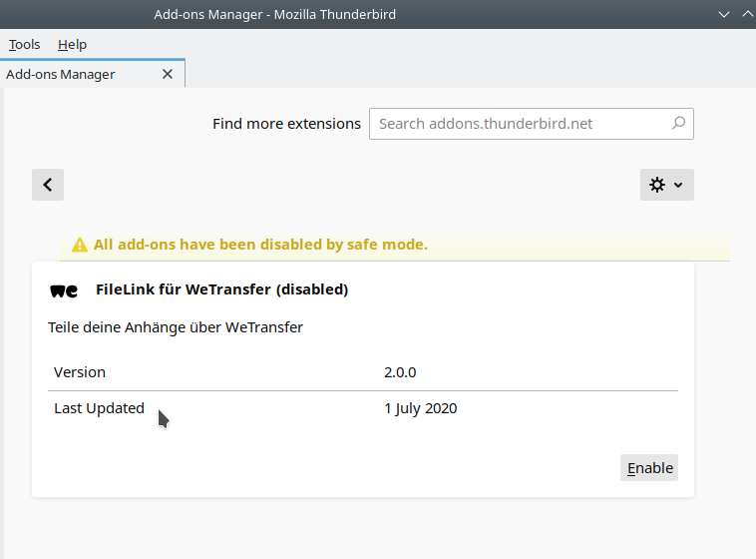The height and width of the screenshot is (559, 756).
Task: Click the Find more extensions label
Action: [x=286, y=124]
